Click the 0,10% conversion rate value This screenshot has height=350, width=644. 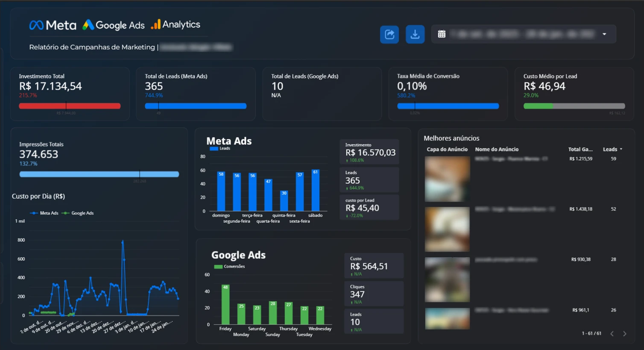pos(412,86)
